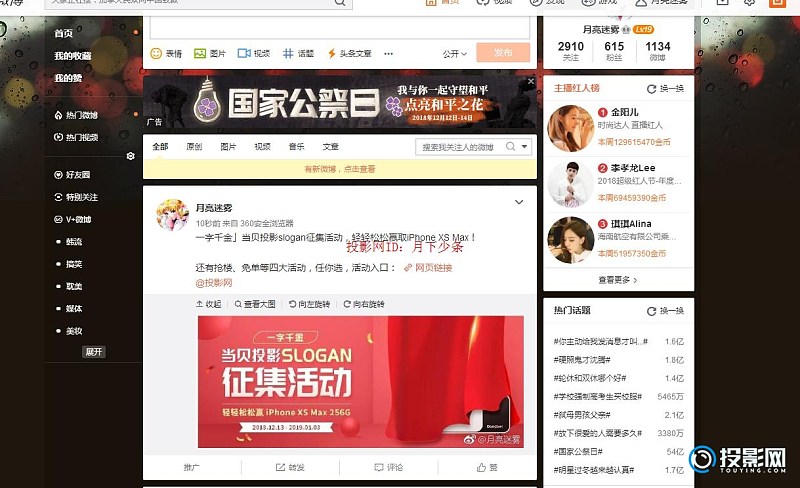800x488 pixels.
Task: Click the orange 发布 publish button
Action: (503, 53)
